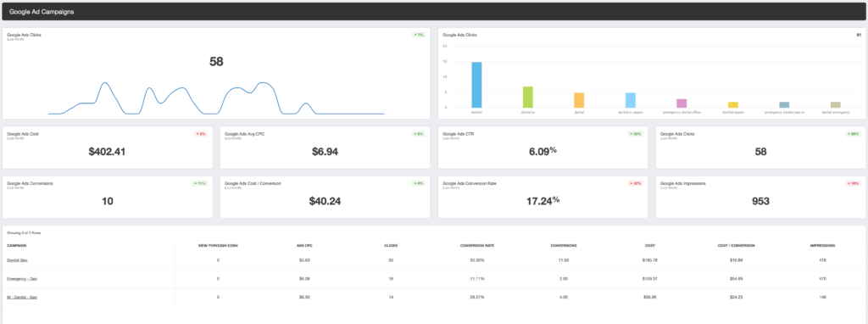Sort table by CLICKS column header
The width and height of the screenshot is (868, 324).
391,245
